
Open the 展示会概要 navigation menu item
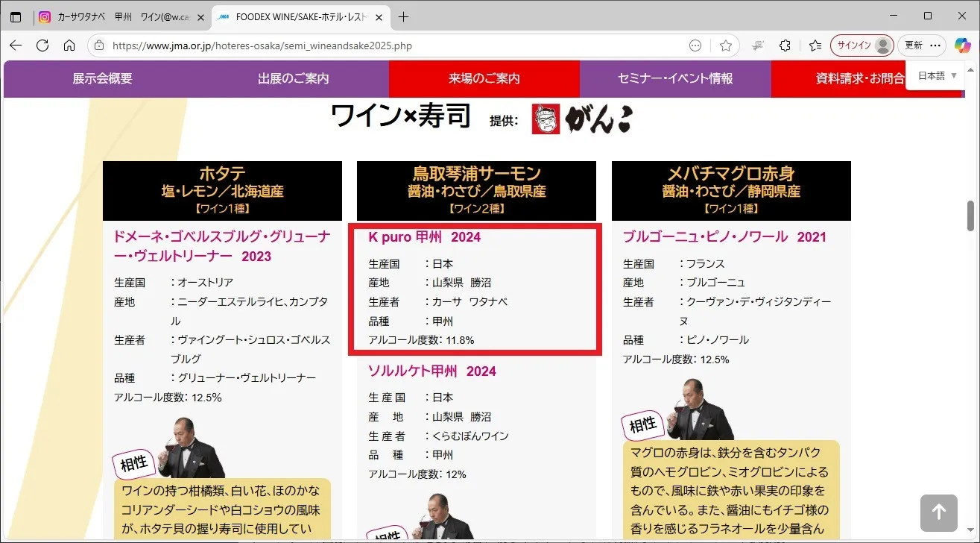102,78
